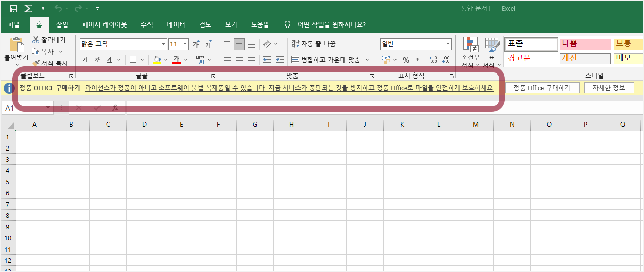
Task: Toggle bold formatting (bold 가)
Action: 85,60
